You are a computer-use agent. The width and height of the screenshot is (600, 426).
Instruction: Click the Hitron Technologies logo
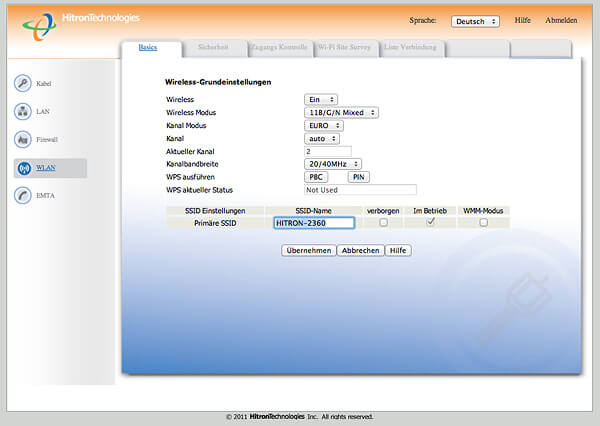tap(82, 21)
